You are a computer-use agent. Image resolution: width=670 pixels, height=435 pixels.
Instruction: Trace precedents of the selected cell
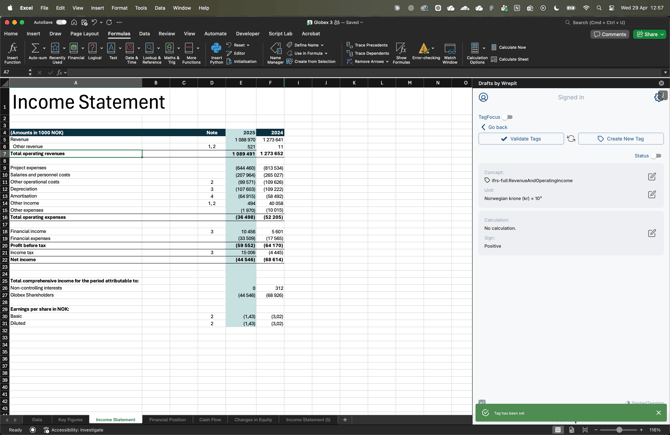(367, 45)
